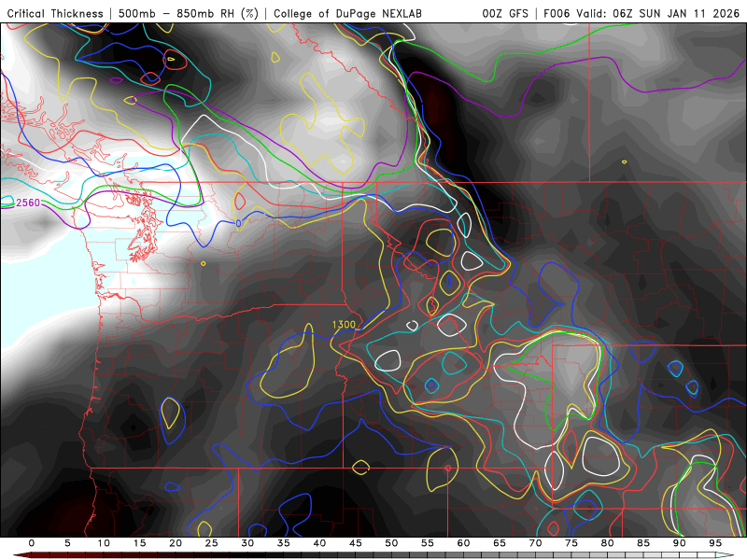Screen dimensions: 747x560
Task: Click the "80" tick on the colorbar
Action: click(x=607, y=543)
